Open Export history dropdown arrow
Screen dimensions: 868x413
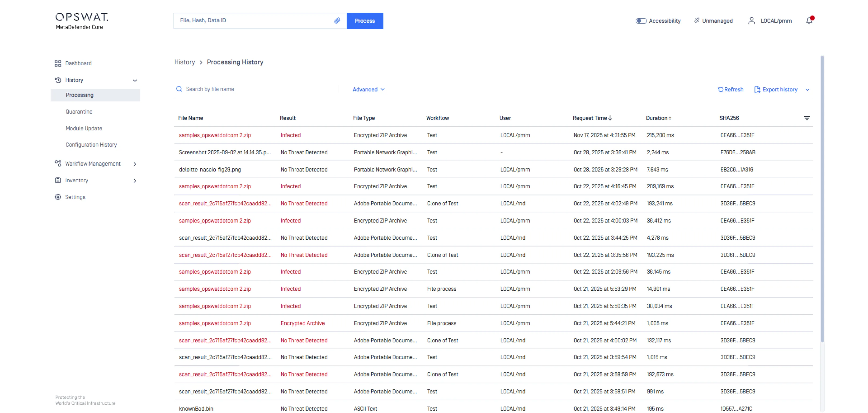[807, 90]
